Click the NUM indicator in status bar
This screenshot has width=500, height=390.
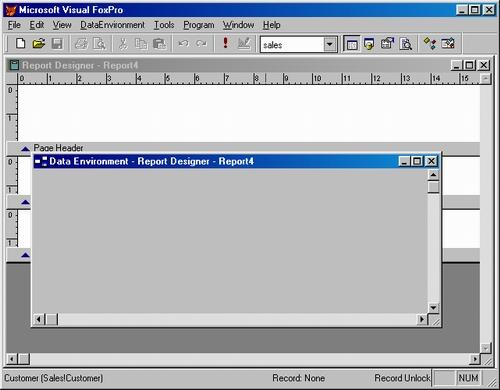point(468,378)
